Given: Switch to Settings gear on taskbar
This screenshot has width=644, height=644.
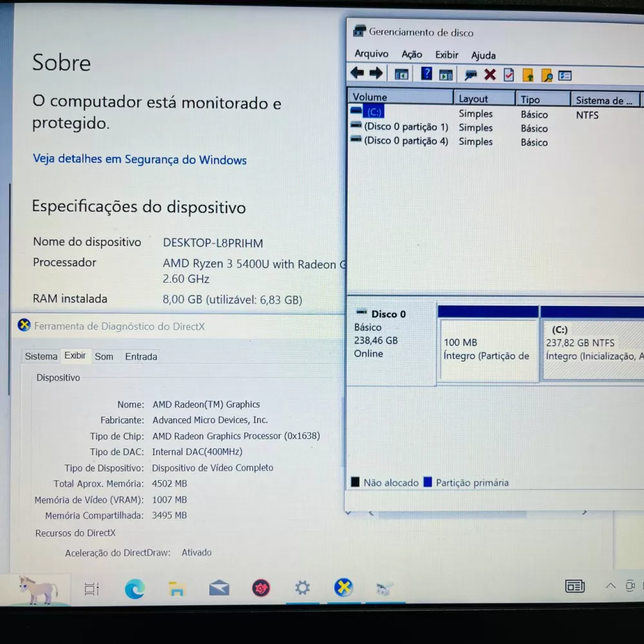Looking at the screenshot, I should (x=302, y=588).
